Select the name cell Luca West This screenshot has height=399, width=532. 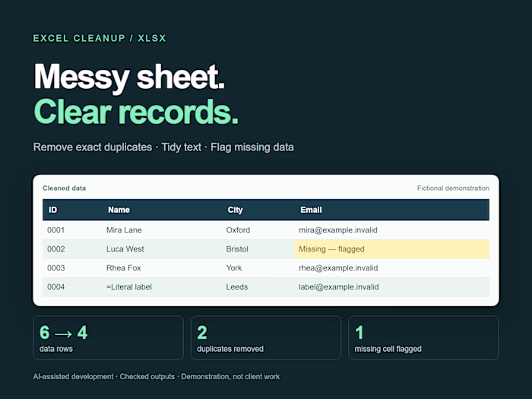click(125, 249)
